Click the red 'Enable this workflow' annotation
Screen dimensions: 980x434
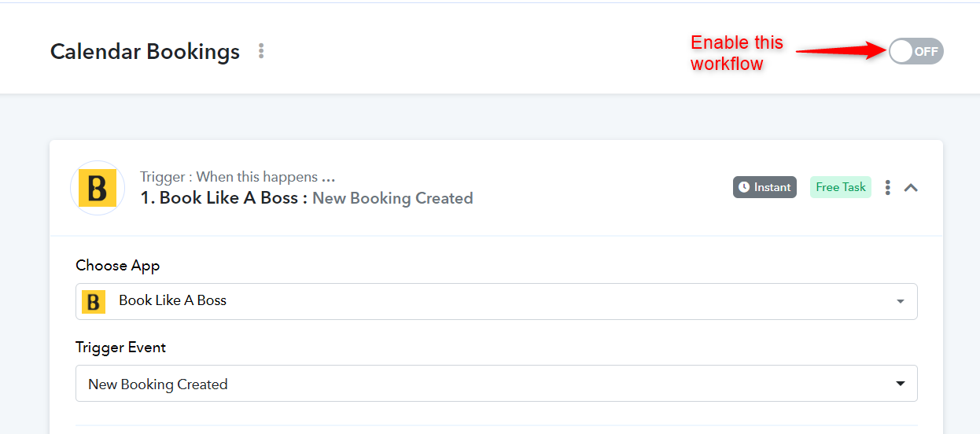tap(736, 53)
